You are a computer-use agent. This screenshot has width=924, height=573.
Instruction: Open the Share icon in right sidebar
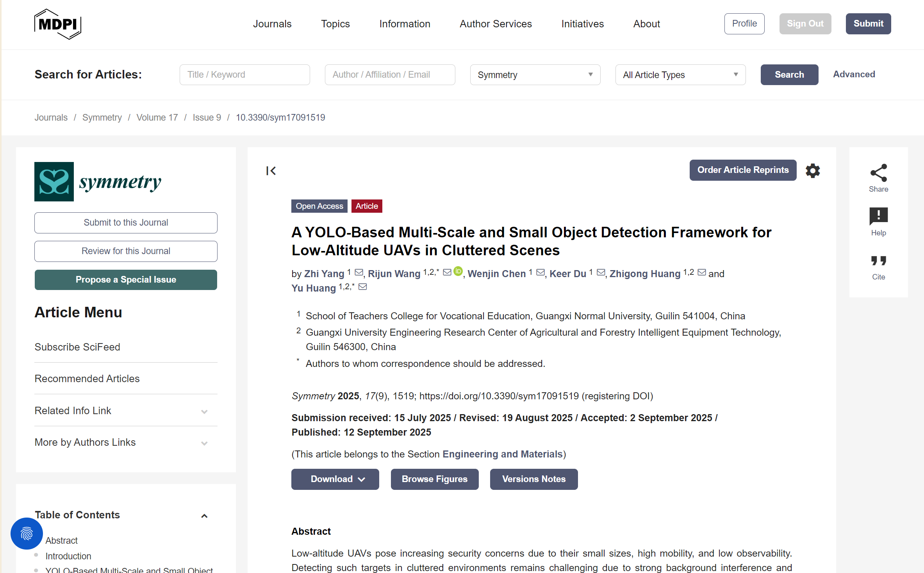[878, 173]
